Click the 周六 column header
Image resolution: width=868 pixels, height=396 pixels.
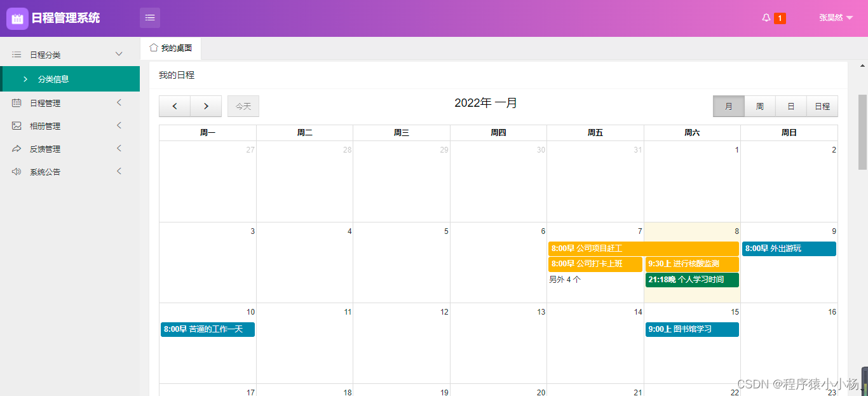coord(692,133)
